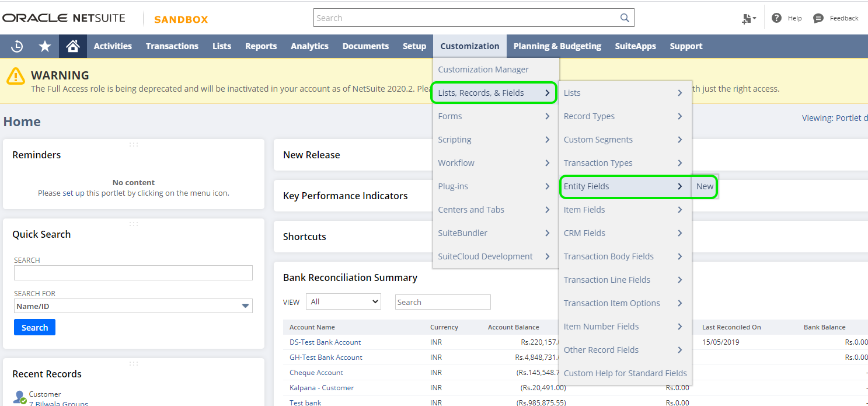Viewport: 868px width, 406px height.
Task: Open Cheque Account link
Action: pos(316,373)
